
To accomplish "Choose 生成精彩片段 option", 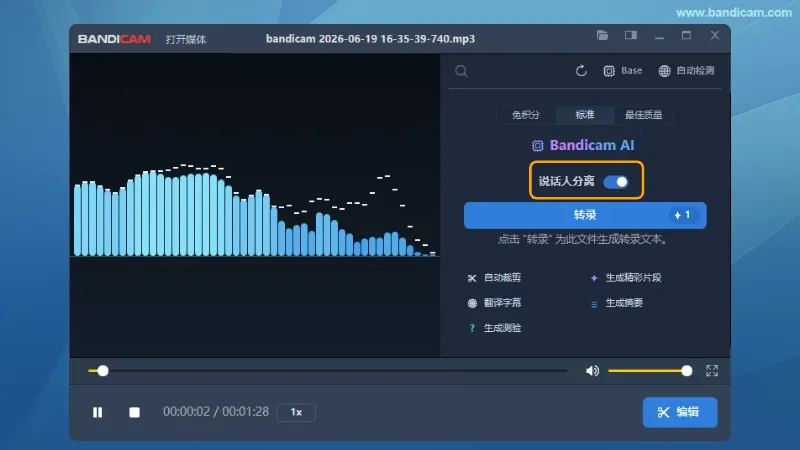I will tap(626, 278).
